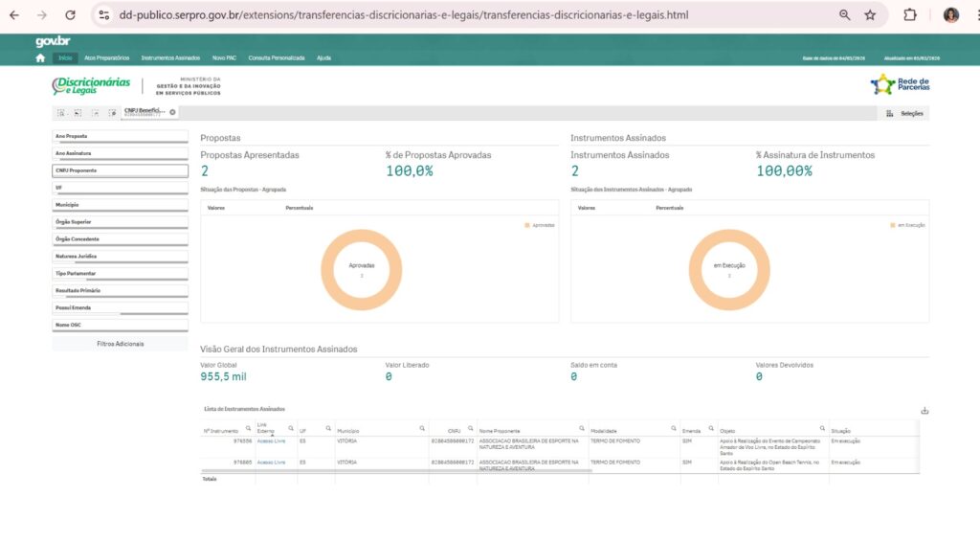The height and width of the screenshot is (542, 980).
Task: Click the smart search selection toolbar icon
Action: coord(60,113)
